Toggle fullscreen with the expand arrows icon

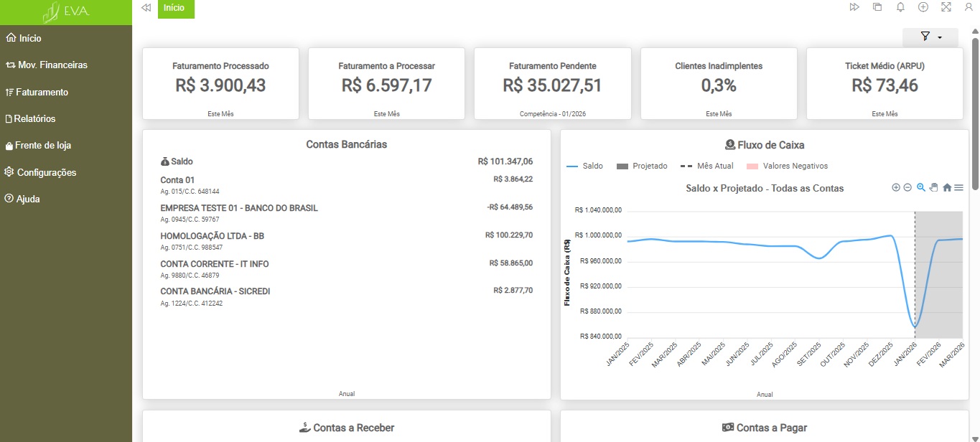tap(946, 7)
